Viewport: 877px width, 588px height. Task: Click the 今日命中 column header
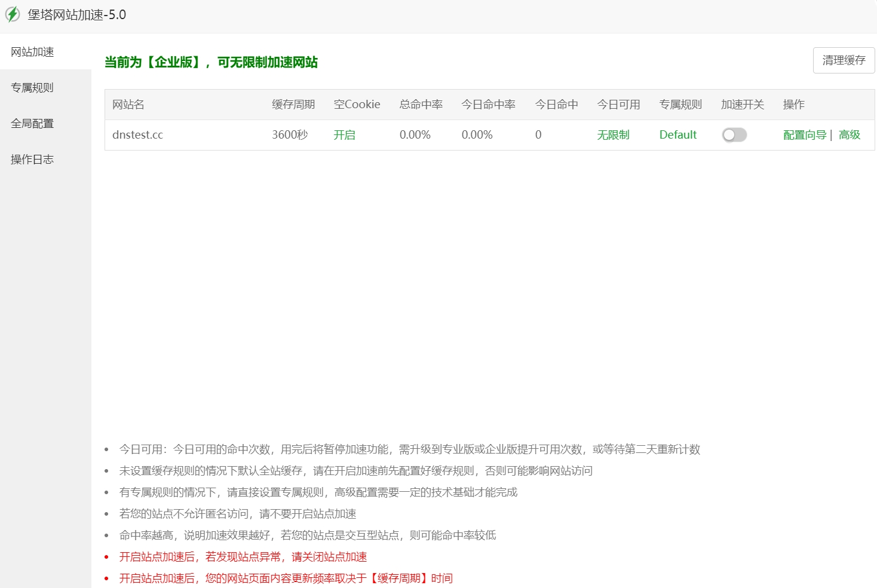pyautogui.click(x=556, y=104)
